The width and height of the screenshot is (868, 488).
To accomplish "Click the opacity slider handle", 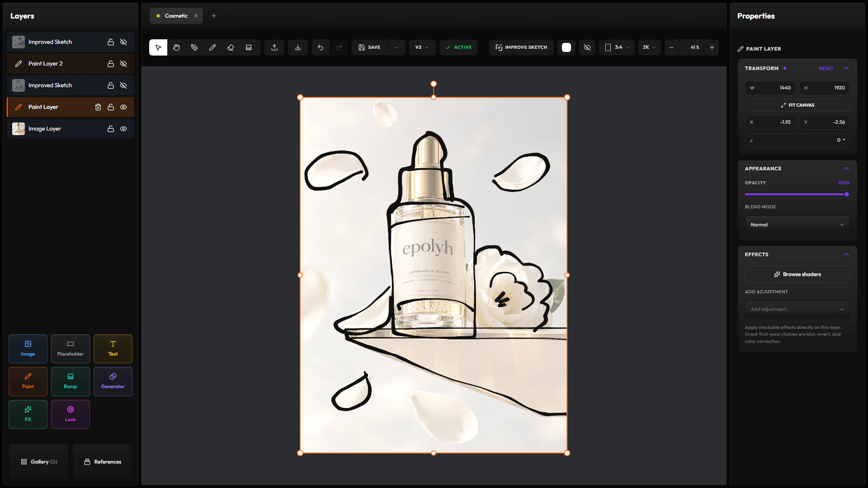I will pyautogui.click(x=847, y=194).
